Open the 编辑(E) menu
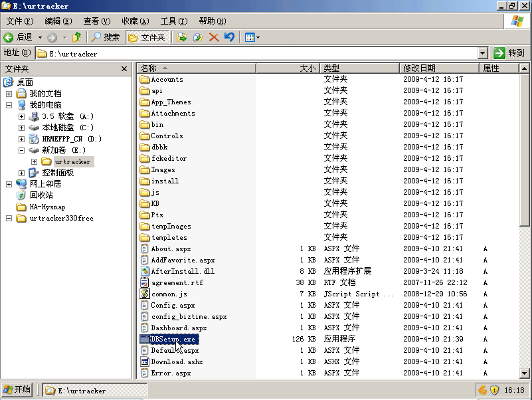 [x=58, y=21]
